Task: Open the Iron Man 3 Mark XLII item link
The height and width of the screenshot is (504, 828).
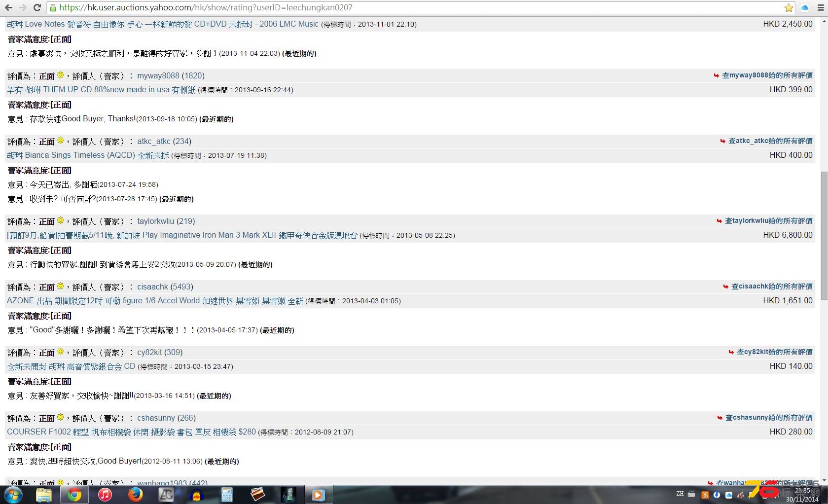Action: [182, 235]
